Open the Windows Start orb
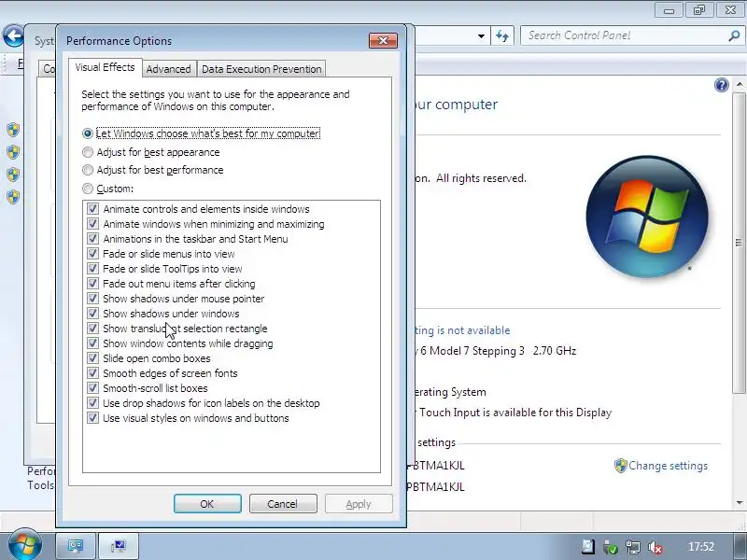Screen dimensions: 747x560 (24, 545)
